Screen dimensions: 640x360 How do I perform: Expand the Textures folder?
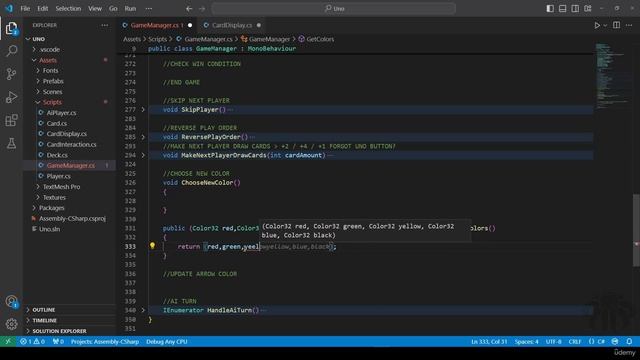point(54,197)
